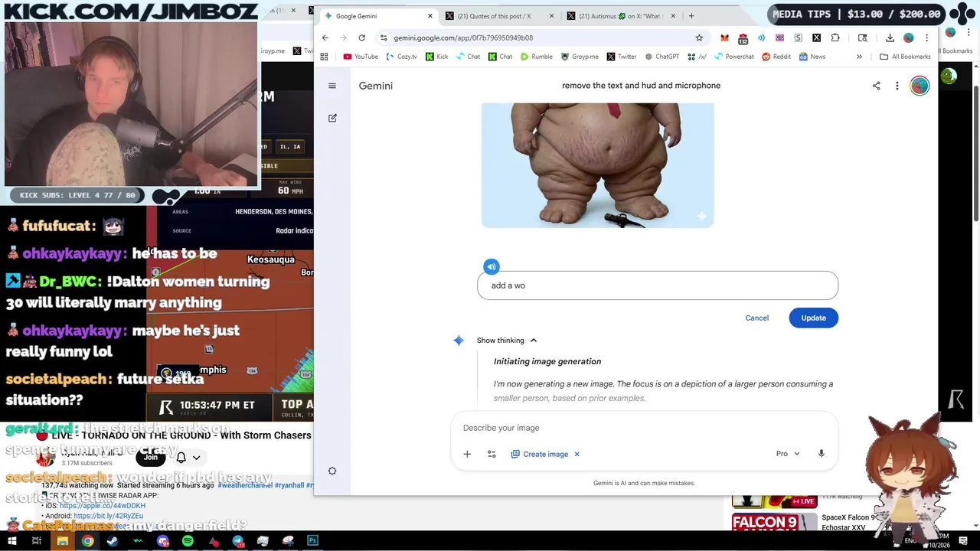
Task: Click the Join button on YouTube page
Action: point(151,458)
